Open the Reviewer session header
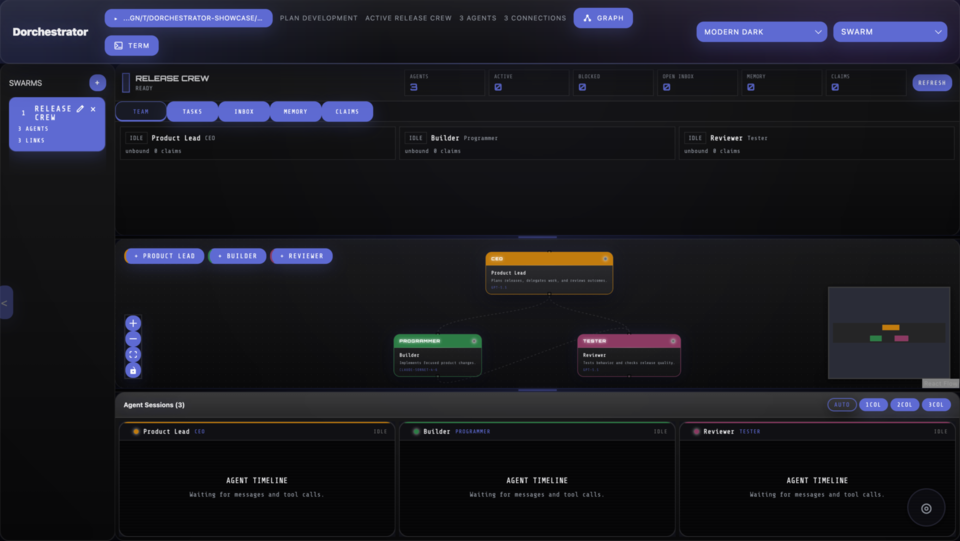This screenshot has width=960, height=541. (817, 431)
